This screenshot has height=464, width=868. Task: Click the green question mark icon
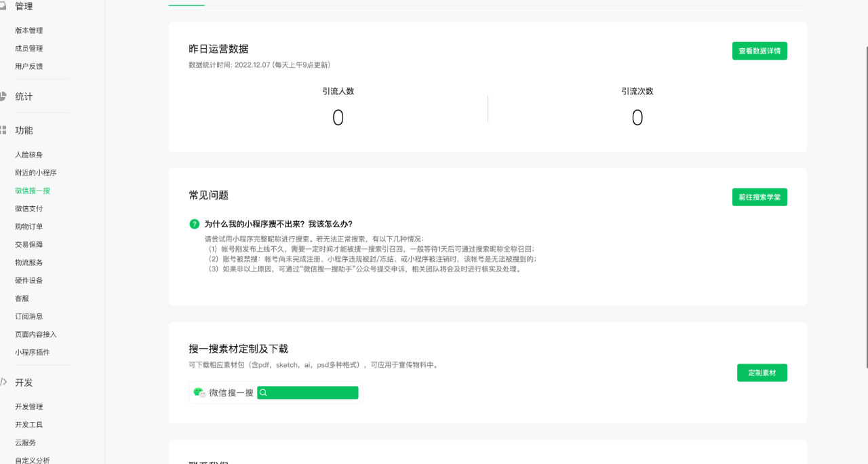click(195, 224)
